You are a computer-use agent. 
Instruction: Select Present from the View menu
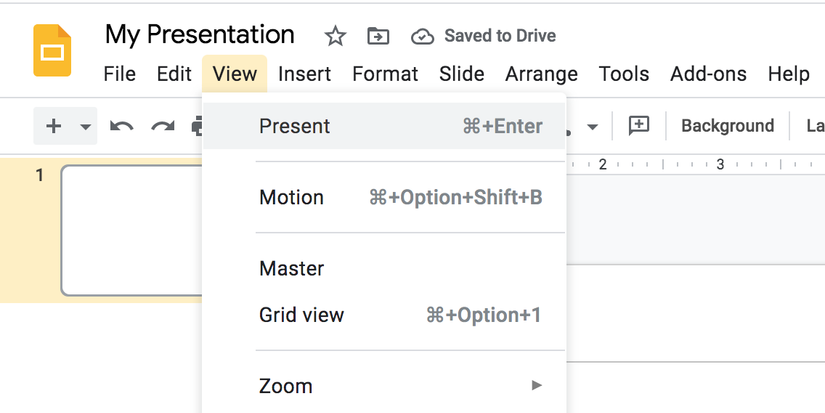[294, 126]
